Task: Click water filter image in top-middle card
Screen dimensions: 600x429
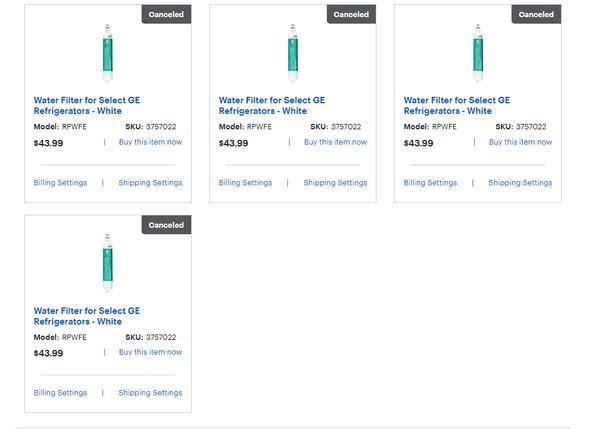Action: [x=293, y=53]
